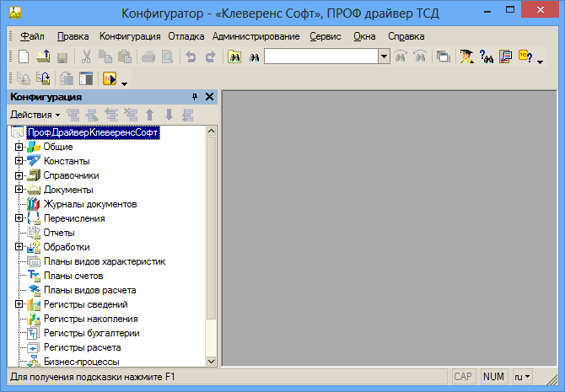Click the Start debugging play icon

tap(110, 78)
